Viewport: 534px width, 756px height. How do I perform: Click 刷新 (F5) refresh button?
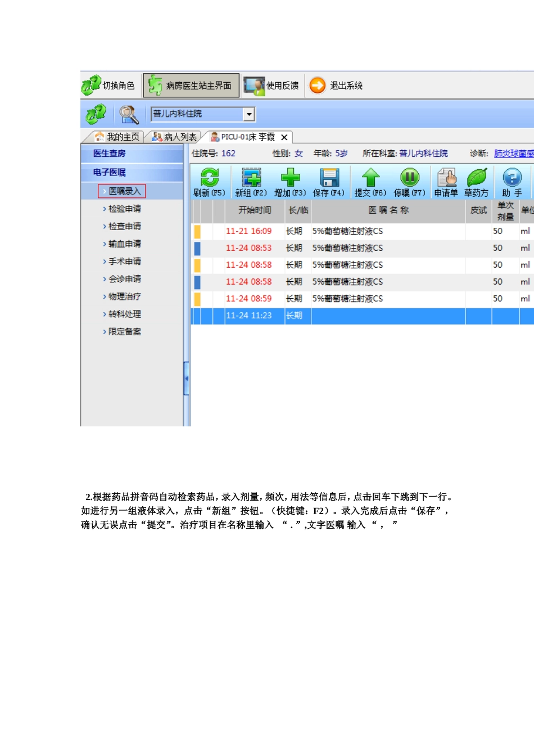(x=209, y=182)
